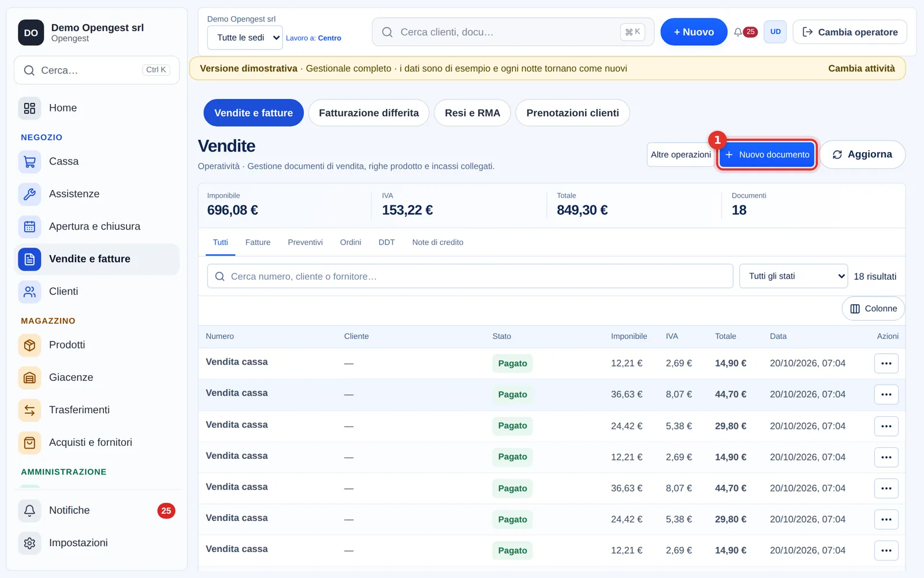Image resolution: width=924 pixels, height=578 pixels.
Task: Open Apertura e chiusura calendar icon
Action: pyautogui.click(x=29, y=227)
